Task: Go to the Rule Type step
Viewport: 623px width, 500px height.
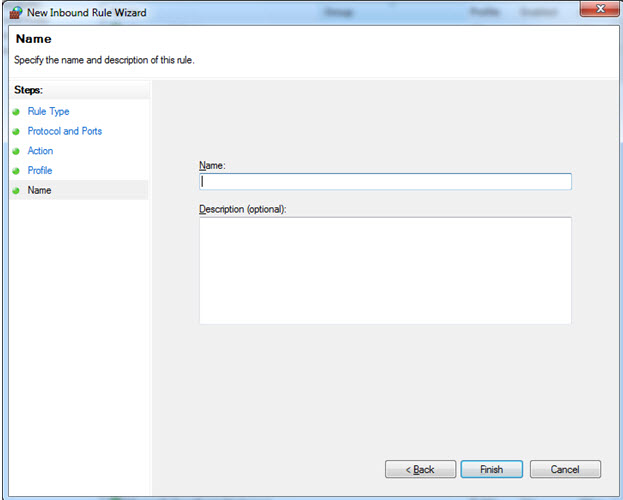Action: [x=48, y=112]
